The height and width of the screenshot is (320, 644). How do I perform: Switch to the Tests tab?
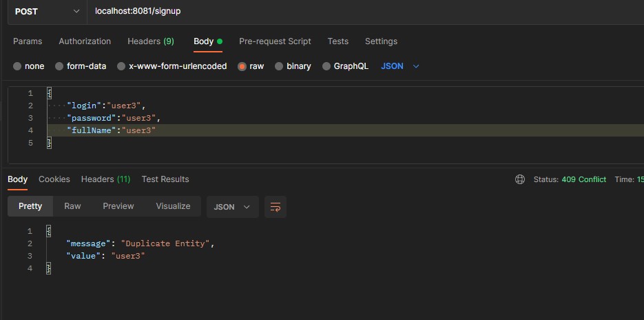(x=338, y=41)
